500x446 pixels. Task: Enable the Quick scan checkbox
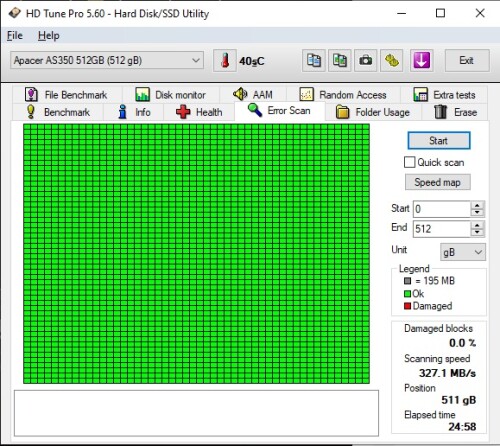(x=409, y=162)
